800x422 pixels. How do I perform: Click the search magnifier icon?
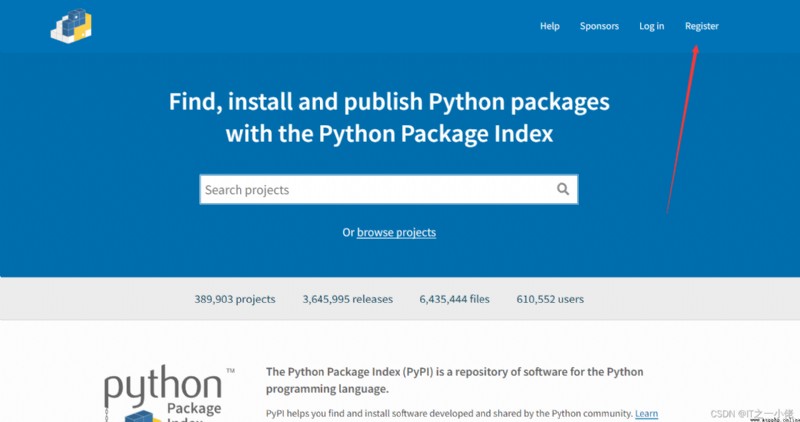[x=563, y=189]
